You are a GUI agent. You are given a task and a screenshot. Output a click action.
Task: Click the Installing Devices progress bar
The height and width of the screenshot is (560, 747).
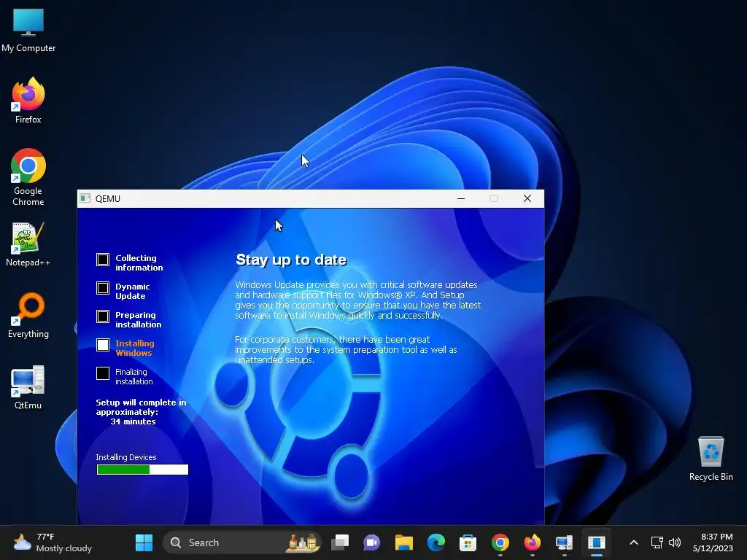[142, 470]
